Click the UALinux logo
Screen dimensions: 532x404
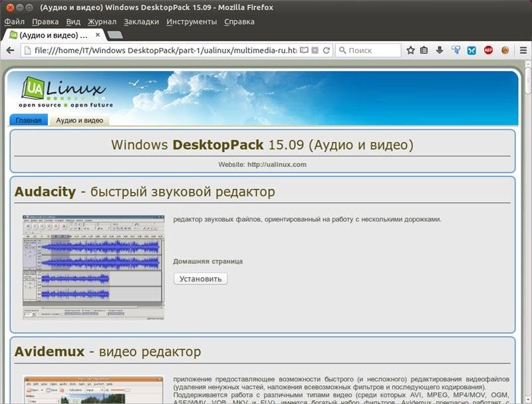pyautogui.click(x=65, y=92)
